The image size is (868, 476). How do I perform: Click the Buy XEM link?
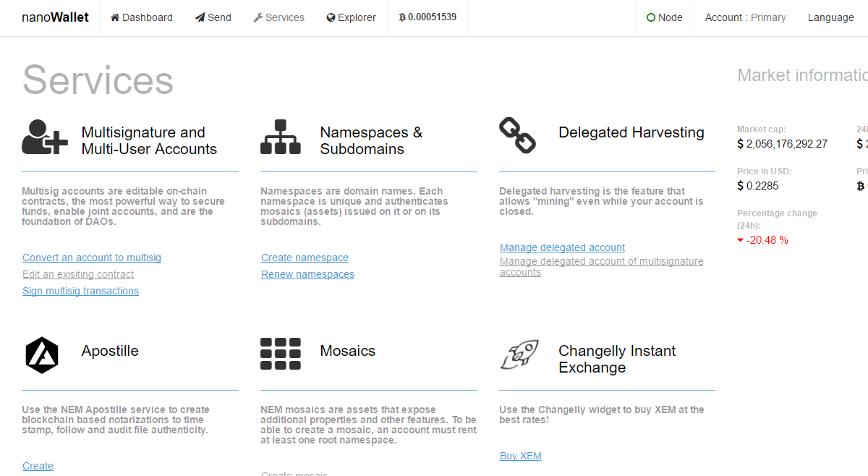pyautogui.click(x=520, y=456)
